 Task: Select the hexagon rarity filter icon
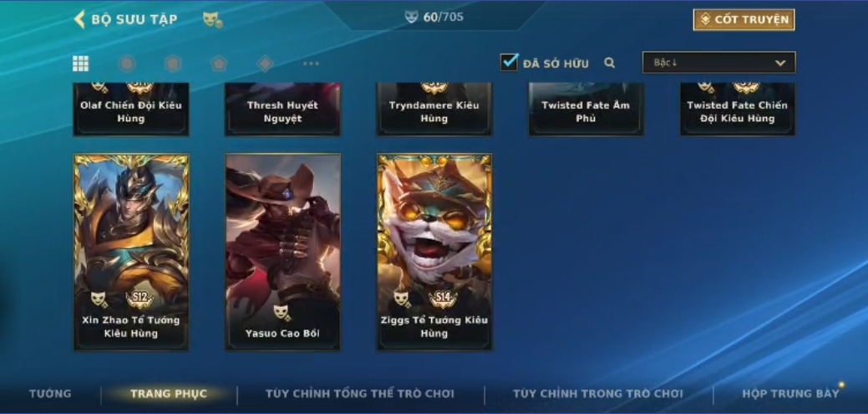(173, 64)
